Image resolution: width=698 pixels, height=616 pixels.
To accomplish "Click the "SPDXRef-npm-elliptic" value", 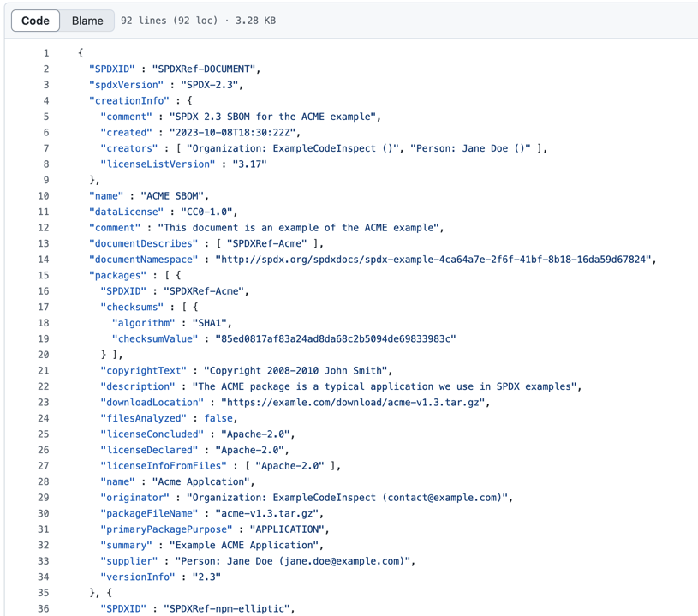I will (229, 609).
